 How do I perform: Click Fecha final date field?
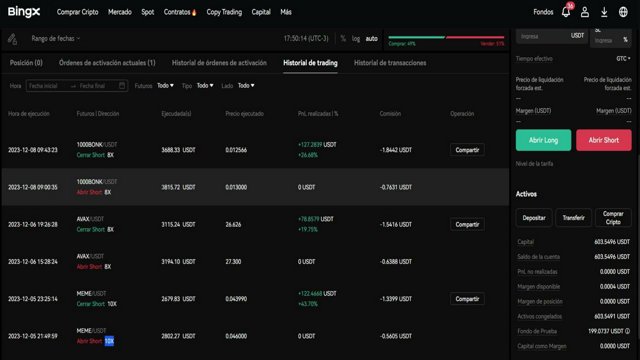click(x=93, y=86)
